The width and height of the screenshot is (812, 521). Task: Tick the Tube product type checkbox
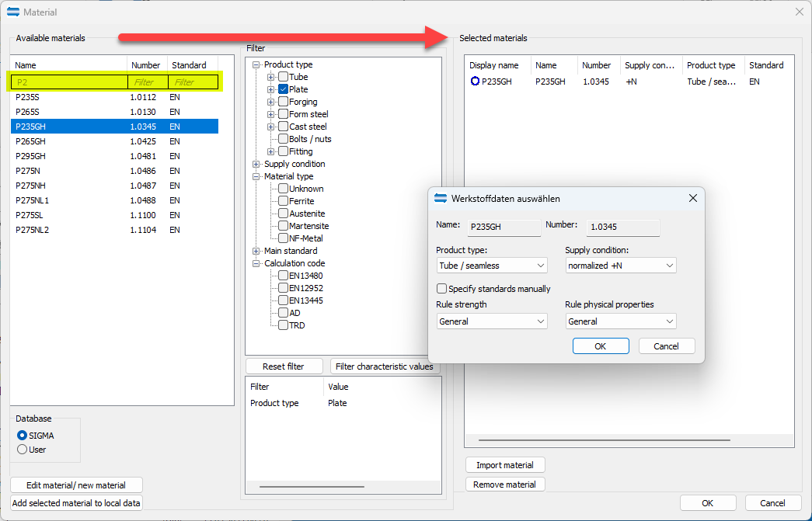tap(283, 77)
